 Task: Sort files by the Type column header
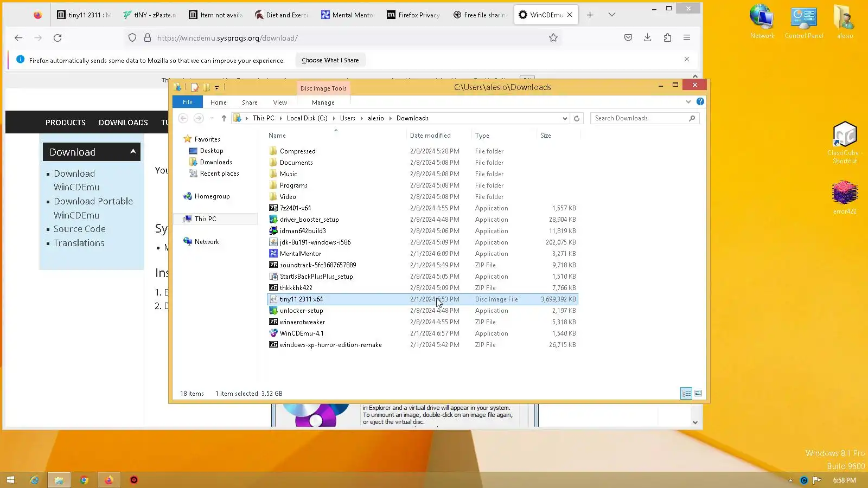tap(482, 136)
